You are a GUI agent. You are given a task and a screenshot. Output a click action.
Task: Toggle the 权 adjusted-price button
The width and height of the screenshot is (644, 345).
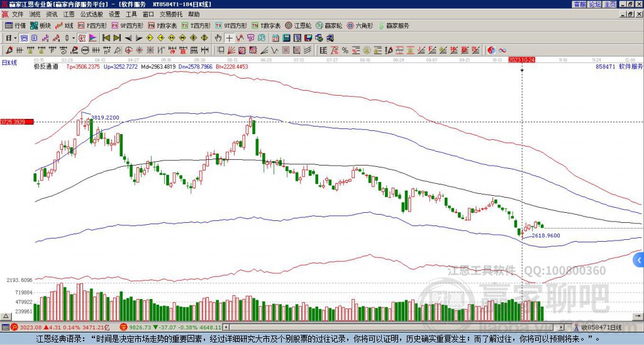click(82, 38)
